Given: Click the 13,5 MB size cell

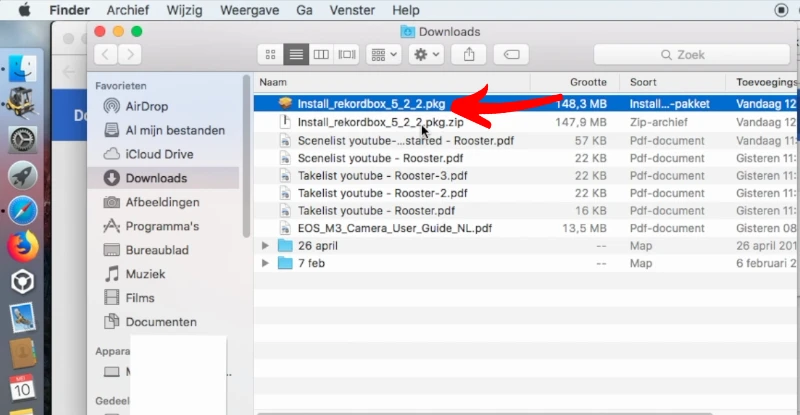Looking at the screenshot, I should (x=585, y=228).
